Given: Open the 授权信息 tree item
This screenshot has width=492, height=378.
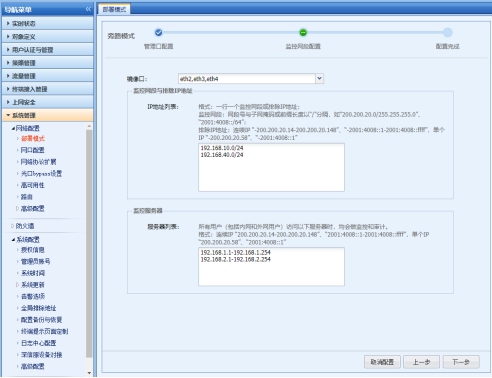Looking at the screenshot, I should pyautogui.click(x=33, y=250).
